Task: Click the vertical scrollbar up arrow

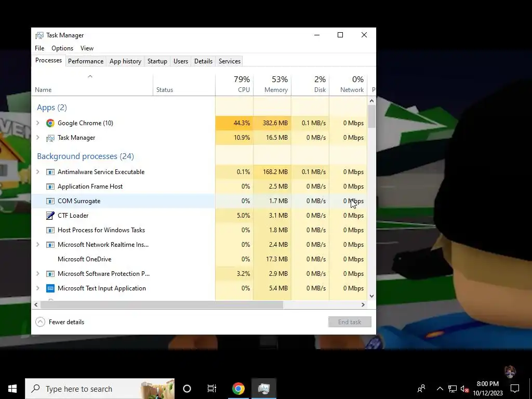Action: click(371, 101)
